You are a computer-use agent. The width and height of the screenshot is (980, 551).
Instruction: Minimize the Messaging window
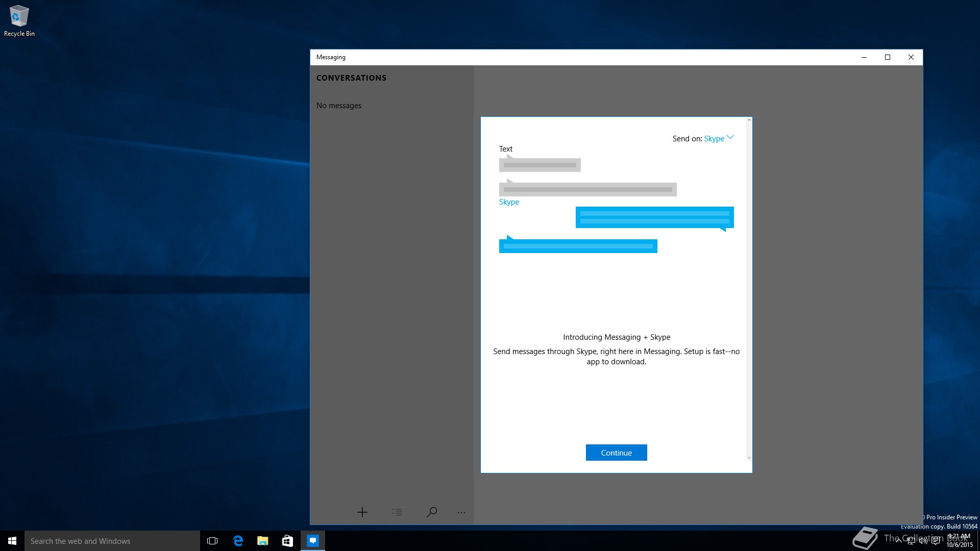tap(864, 57)
